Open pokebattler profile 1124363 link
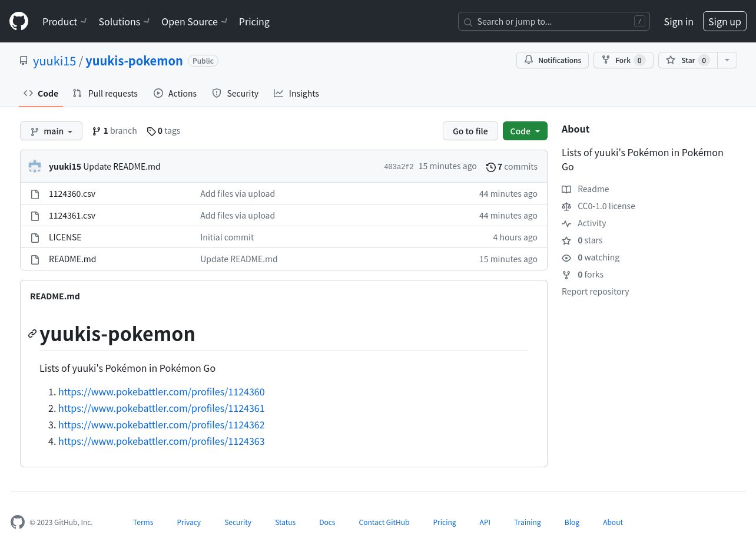The width and height of the screenshot is (756, 558). [x=161, y=441]
